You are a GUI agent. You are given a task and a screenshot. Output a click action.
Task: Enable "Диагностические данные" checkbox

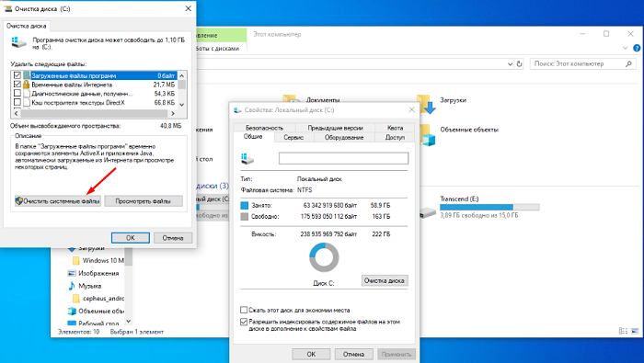pyautogui.click(x=17, y=93)
